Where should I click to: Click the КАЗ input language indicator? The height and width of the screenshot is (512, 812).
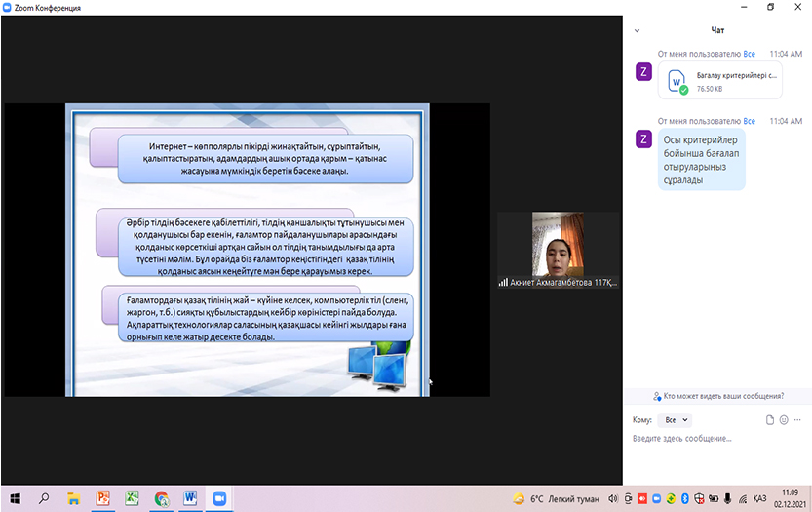click(x=759, y=498)
